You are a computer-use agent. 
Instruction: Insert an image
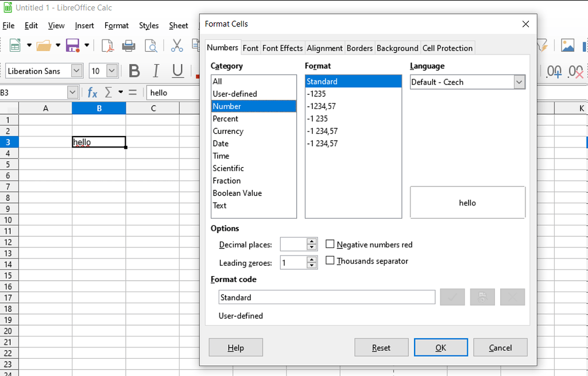click(567, 46)
